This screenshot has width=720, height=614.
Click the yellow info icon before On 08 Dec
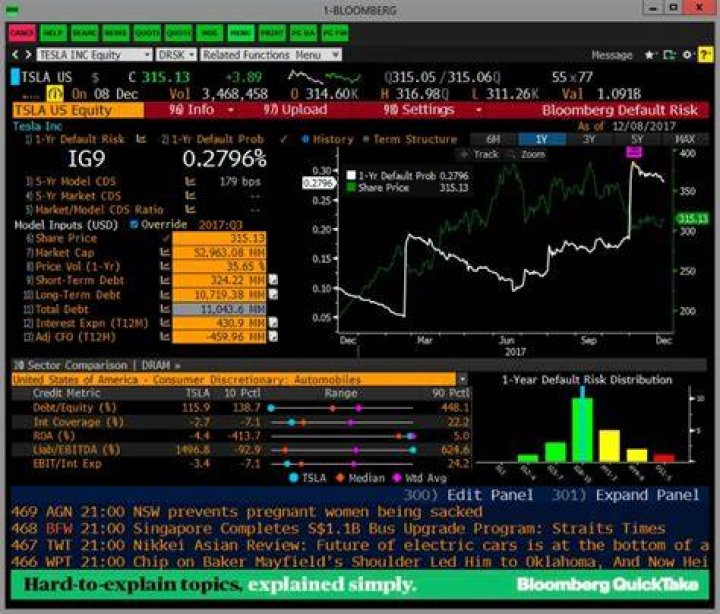[55, 94]
